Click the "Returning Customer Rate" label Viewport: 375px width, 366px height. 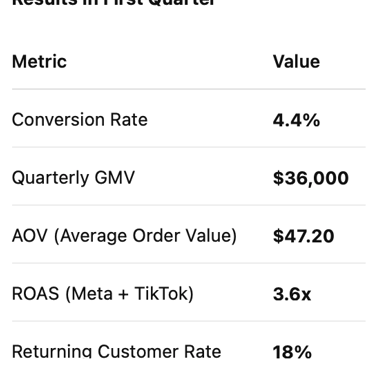pos(116,351)
